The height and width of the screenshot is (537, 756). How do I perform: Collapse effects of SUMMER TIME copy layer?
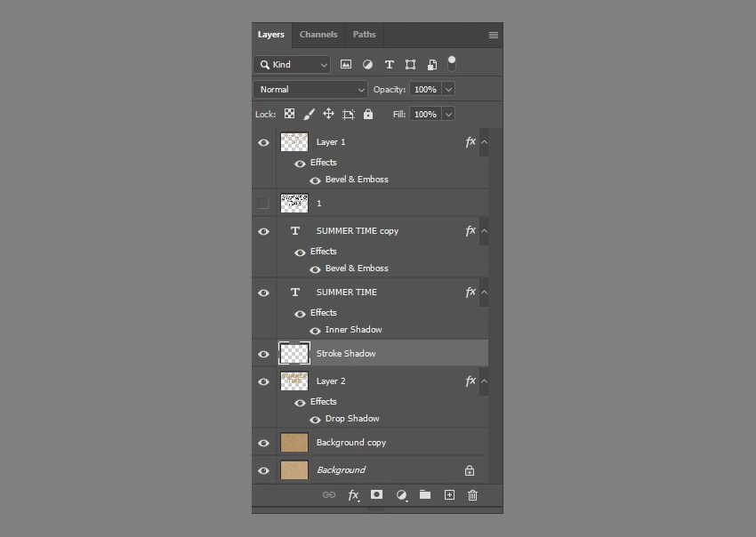(x=484, y=231)
